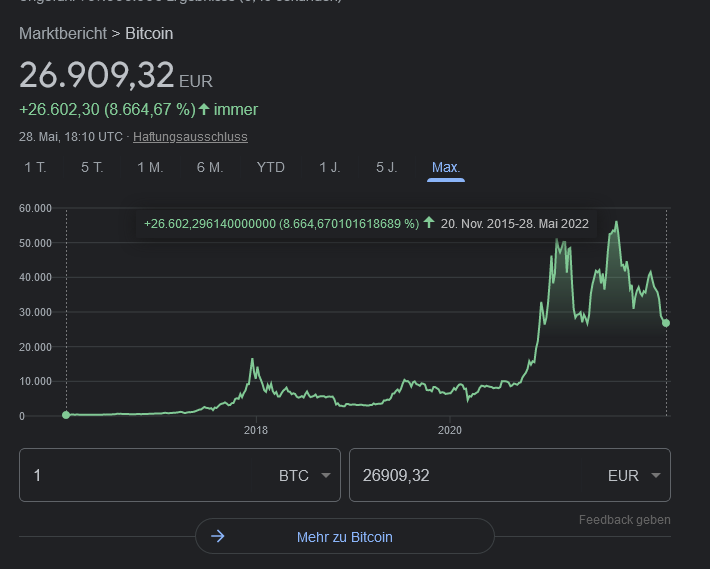710x569 pixels.
Task: Open the EUR currency dropdown
Action: 635,476
